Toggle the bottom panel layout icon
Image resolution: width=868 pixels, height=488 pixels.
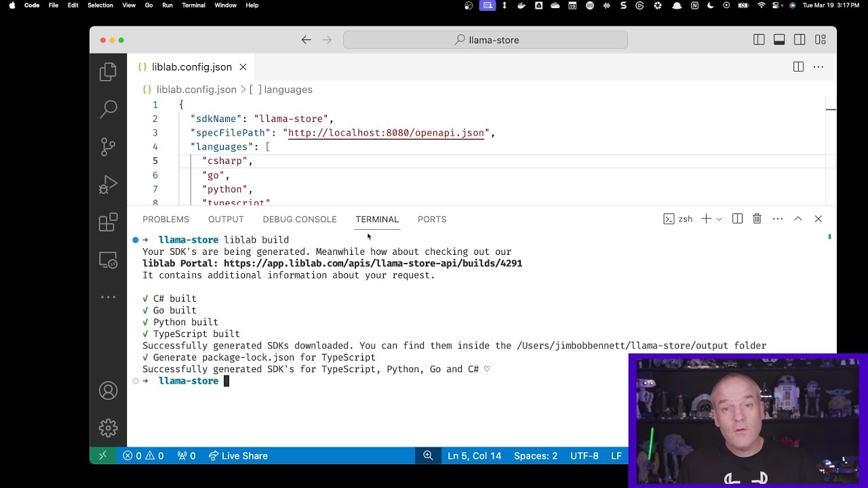pyautogui.click(x=779, y=40)
